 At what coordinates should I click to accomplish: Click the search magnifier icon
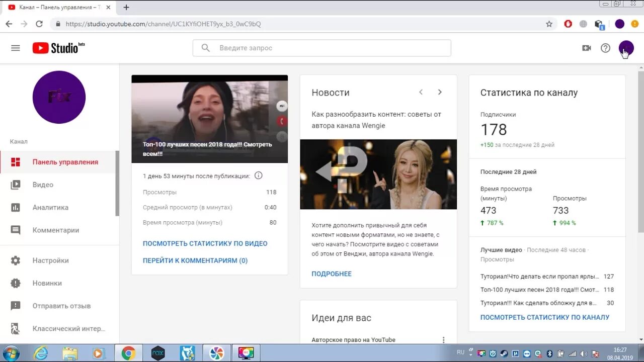click(205, 48)
